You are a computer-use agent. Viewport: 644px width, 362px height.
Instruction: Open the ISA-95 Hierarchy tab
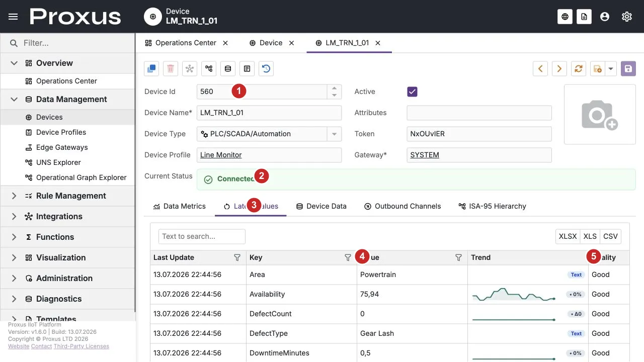492,206
